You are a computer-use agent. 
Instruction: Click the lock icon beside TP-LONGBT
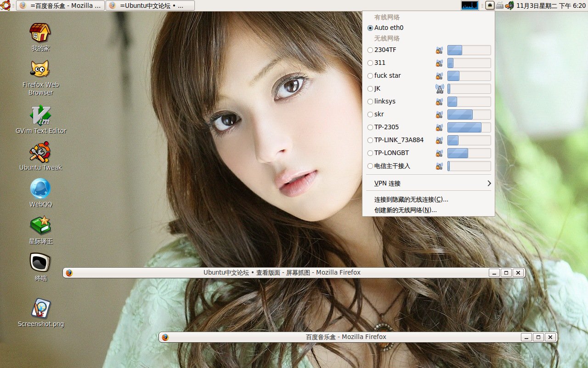coord(440,153)
